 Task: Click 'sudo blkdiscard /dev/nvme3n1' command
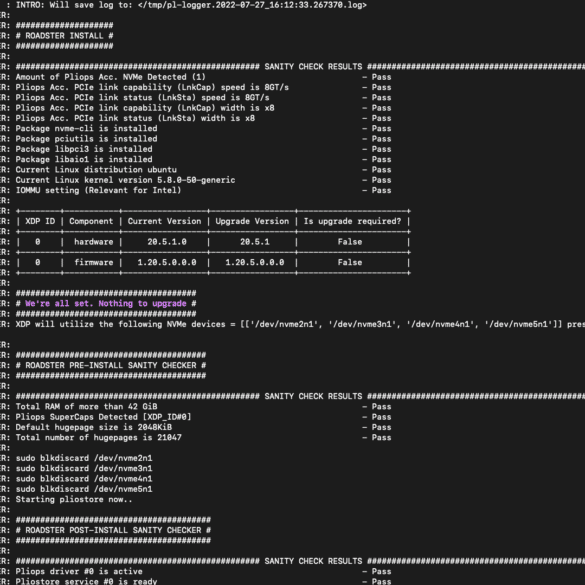(x=84, y=468)
